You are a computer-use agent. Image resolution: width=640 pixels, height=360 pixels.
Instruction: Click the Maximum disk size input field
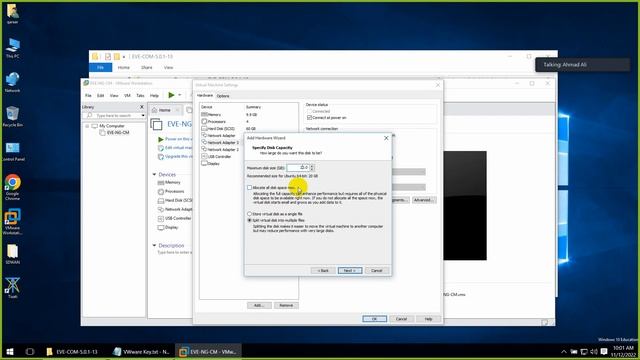pos(298,168)
